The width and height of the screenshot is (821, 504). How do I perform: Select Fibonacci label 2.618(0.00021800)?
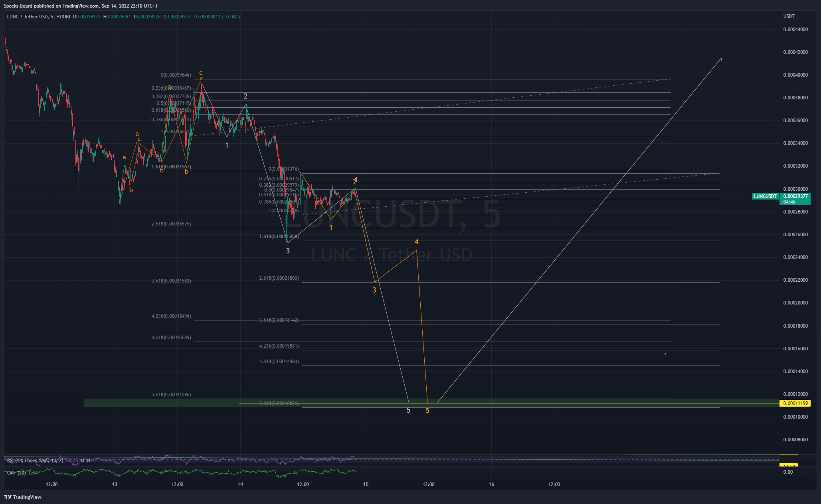(279, 278)
